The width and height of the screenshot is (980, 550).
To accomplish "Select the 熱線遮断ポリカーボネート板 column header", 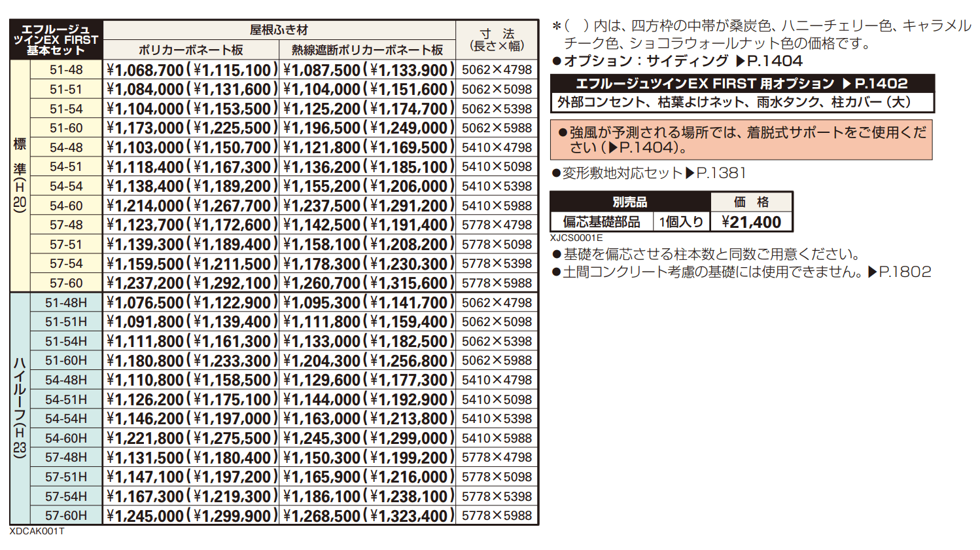I will 366,48.
